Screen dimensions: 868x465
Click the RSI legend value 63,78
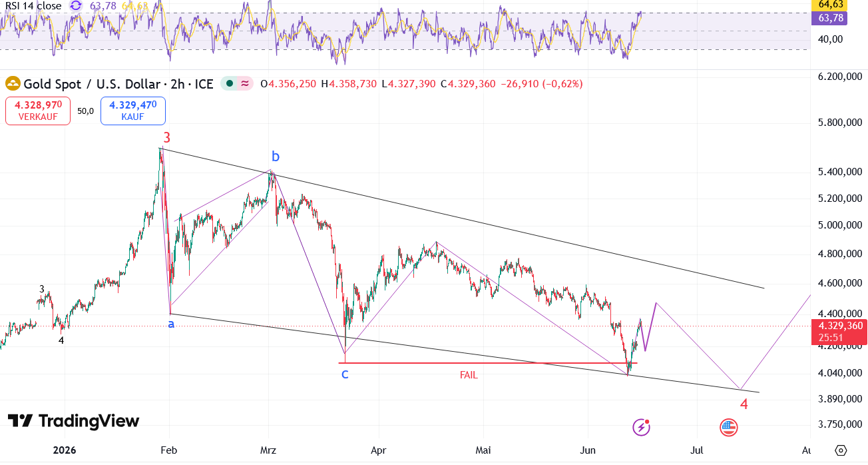pos(103,6)
